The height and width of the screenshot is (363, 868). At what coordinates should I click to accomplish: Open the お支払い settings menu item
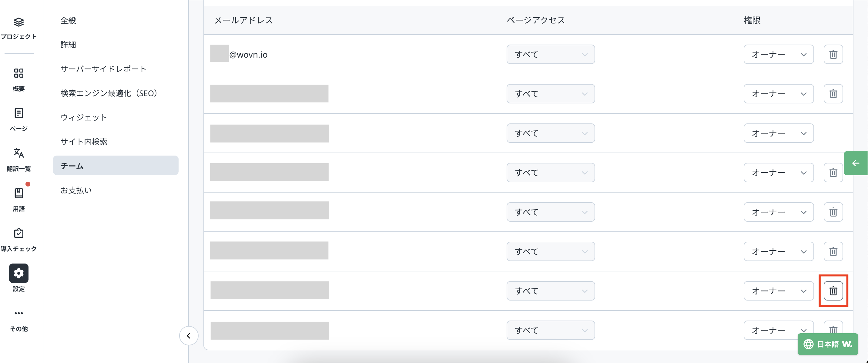point(76,190)
